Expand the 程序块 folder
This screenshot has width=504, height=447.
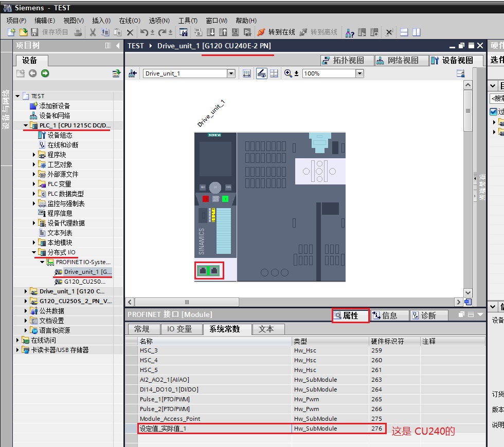[x=34, y=155]
